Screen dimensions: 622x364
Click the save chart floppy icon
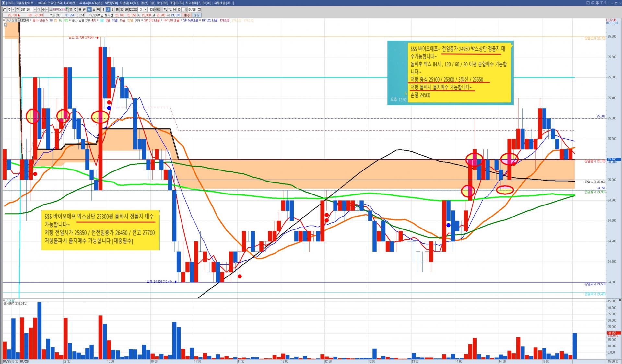pyautogui.click(x=174, y=10)
